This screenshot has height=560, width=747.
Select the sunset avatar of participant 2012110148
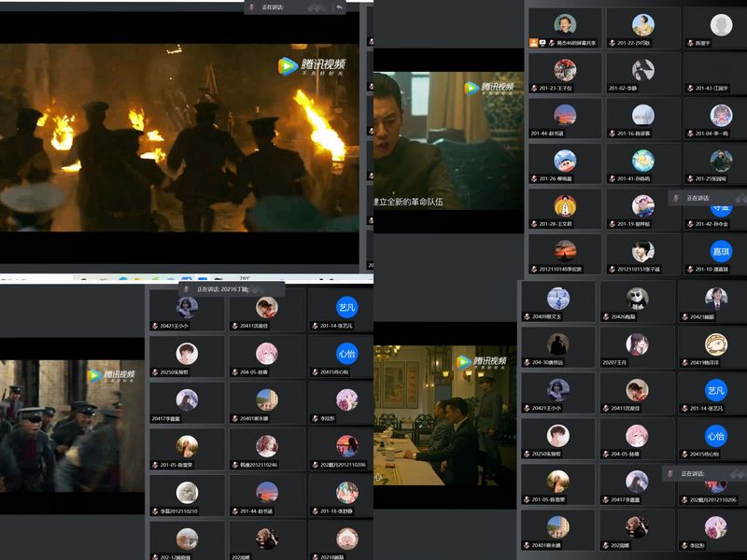565,251
